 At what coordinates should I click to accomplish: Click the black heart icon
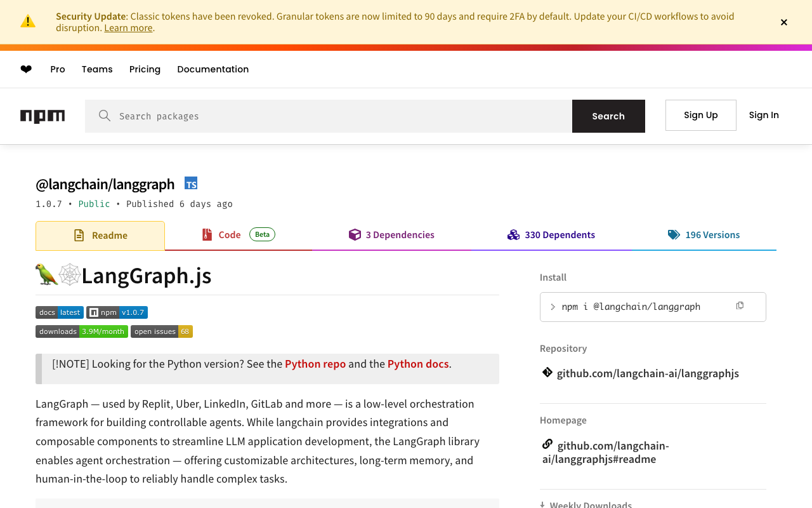26,69
